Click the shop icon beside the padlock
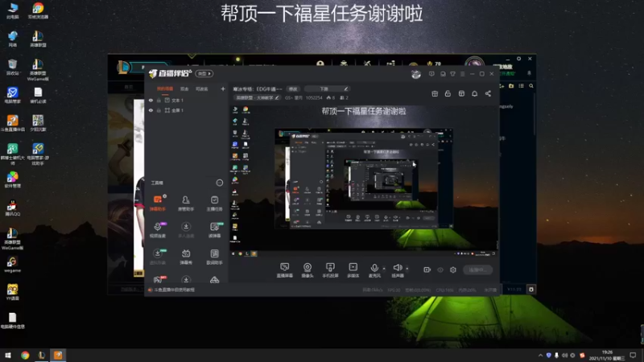This screenshot has width=644, height=362. tap(461, 93)
